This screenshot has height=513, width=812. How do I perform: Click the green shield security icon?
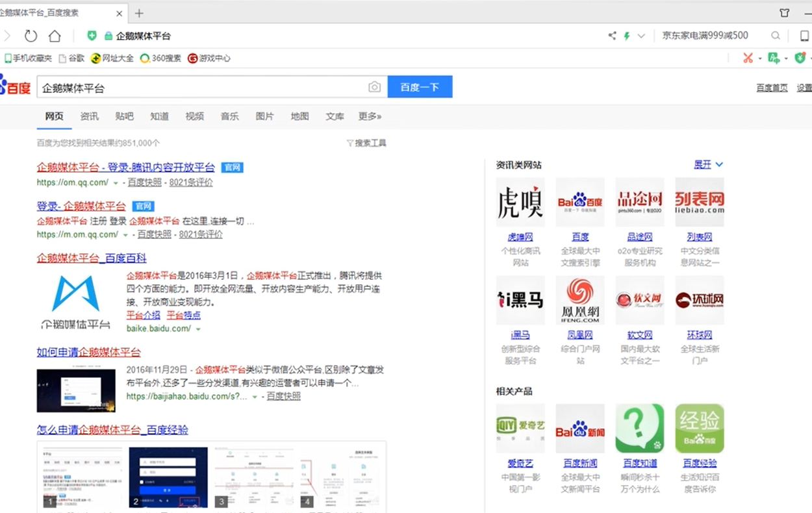pos(92,36)
